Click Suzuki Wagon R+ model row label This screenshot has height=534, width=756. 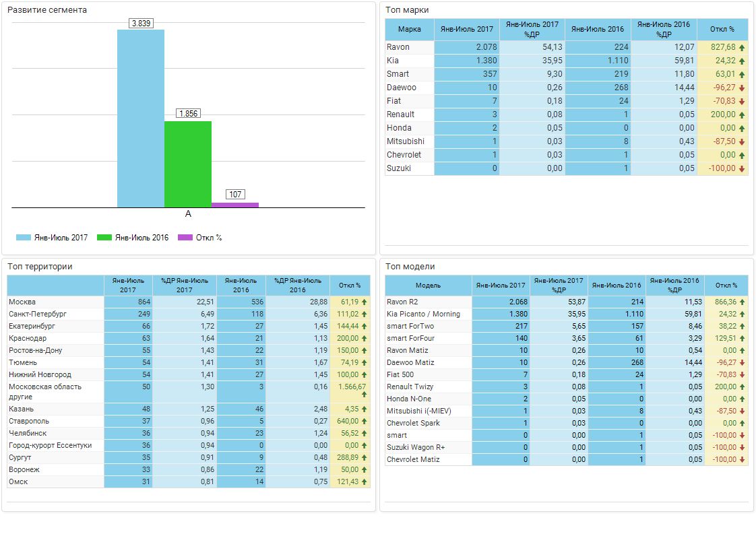pos(416,447)
